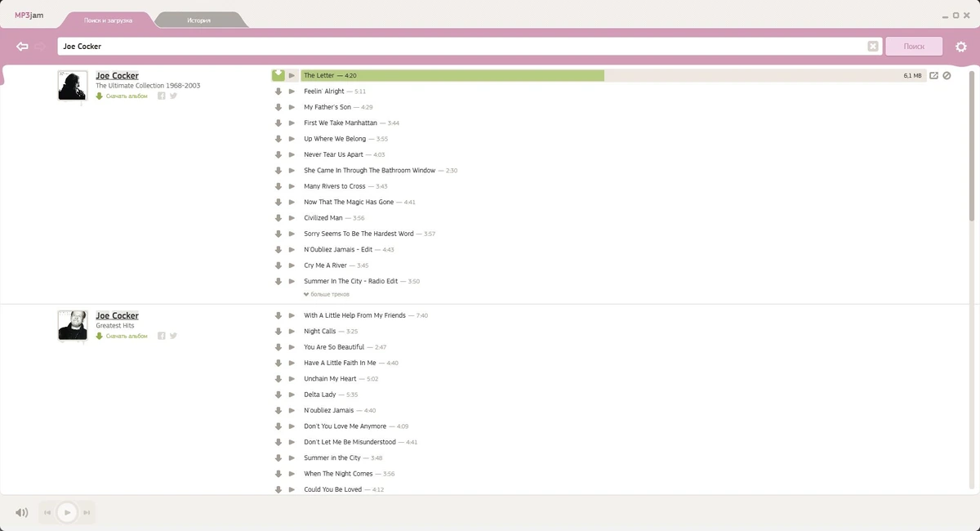Play The Letter currently downloading track
The height and width of the screenshot is (531, 980).
[292, 75]
